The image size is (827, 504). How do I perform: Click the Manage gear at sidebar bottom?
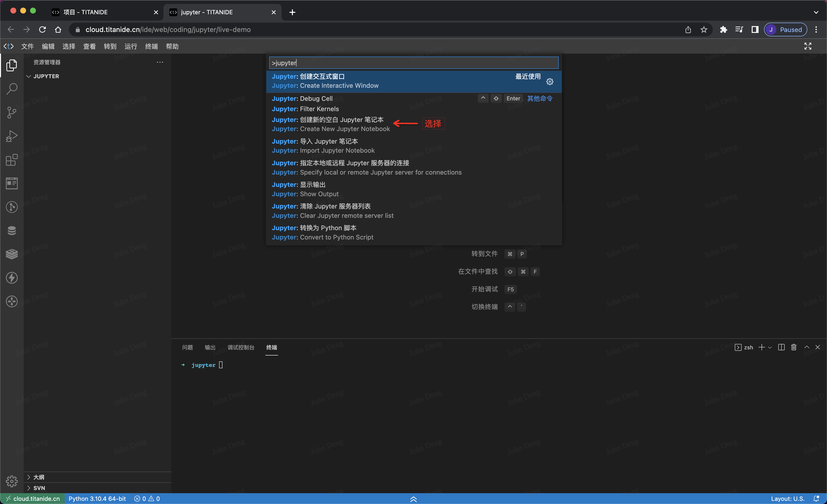[x=12, y=481]
